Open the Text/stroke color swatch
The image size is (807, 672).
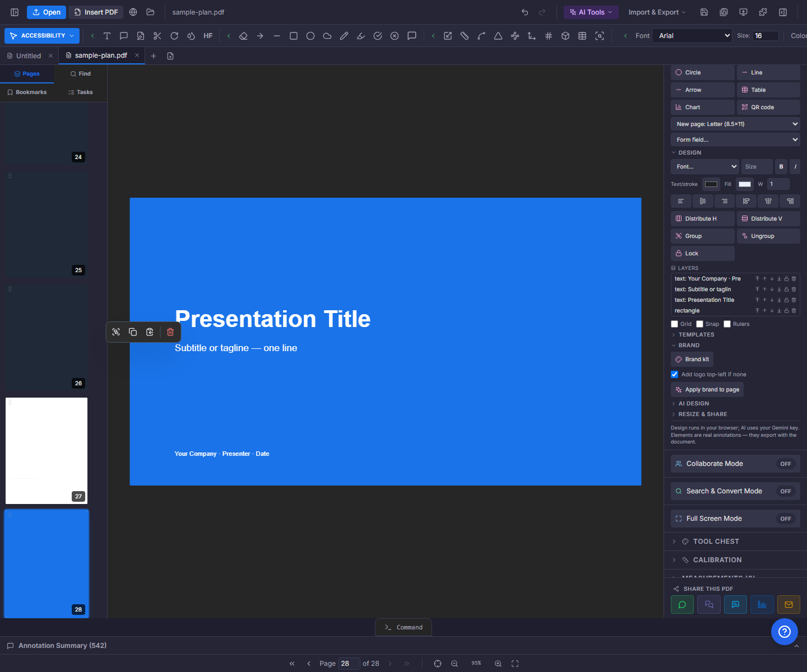tap(711, 184)
